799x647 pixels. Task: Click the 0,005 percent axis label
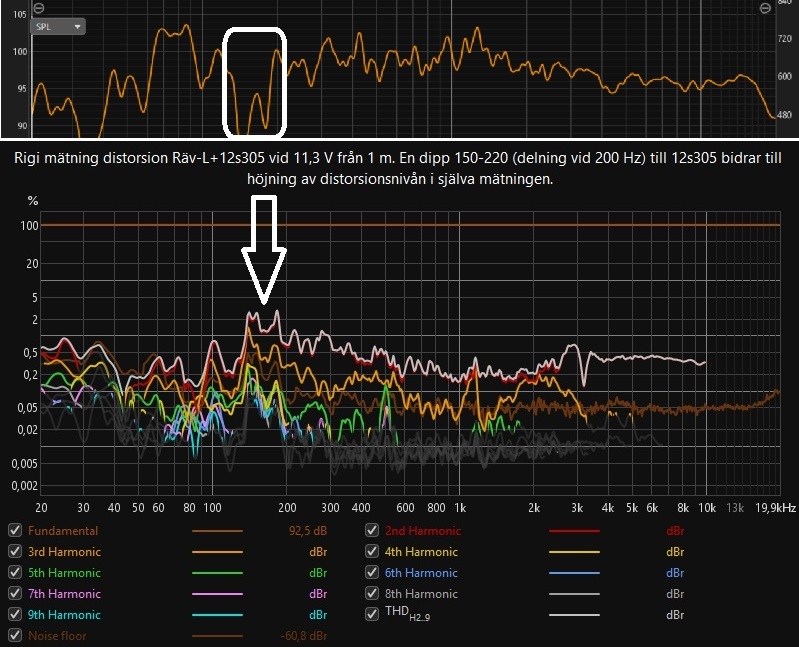point(25,464)
